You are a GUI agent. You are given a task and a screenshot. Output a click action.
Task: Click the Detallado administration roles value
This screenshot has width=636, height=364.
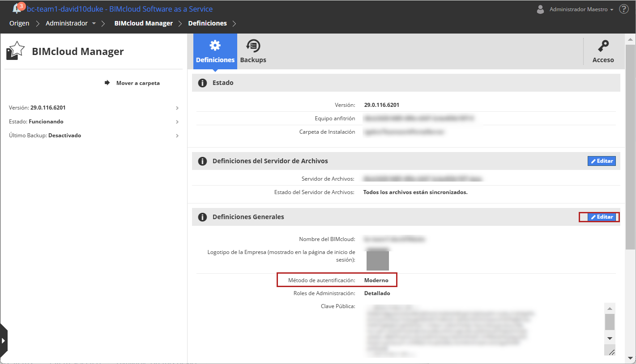(x=377, y=293)
